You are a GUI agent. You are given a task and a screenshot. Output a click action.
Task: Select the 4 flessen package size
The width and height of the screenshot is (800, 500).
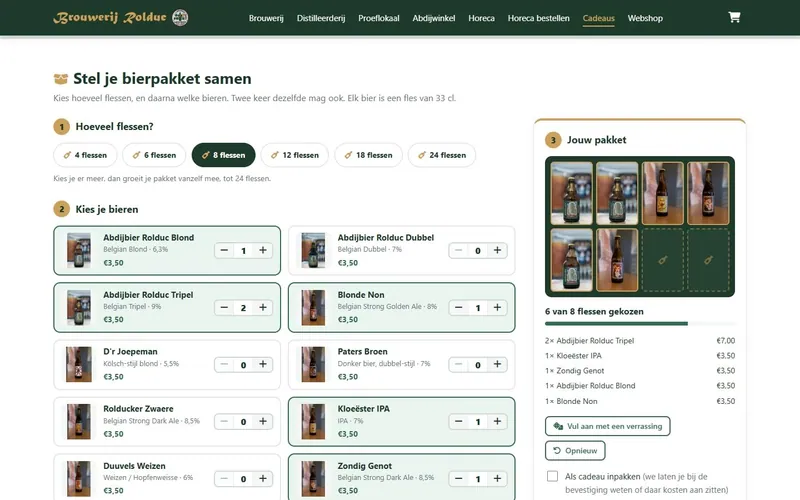[85, 155]
